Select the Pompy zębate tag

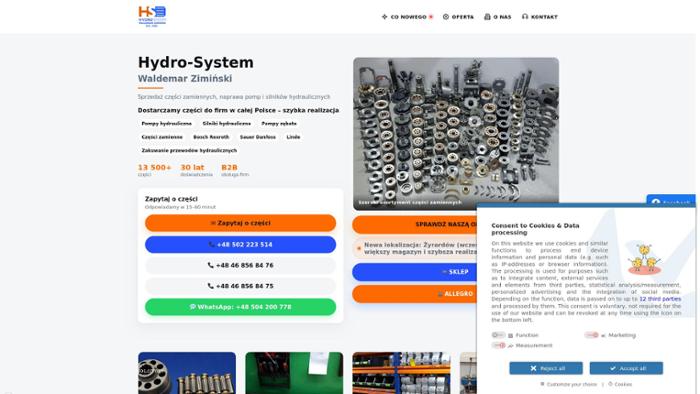pyautogui.click(x=279, y=124)
